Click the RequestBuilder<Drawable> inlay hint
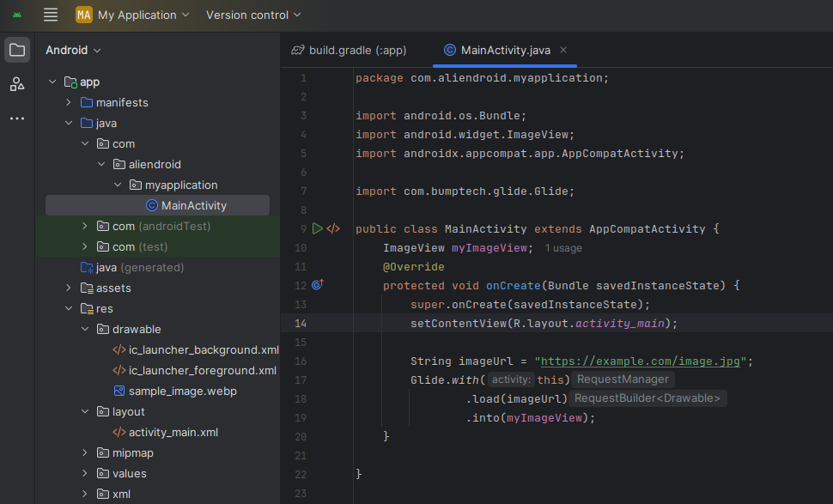This screenshot has width=833, height=504. 647,398
